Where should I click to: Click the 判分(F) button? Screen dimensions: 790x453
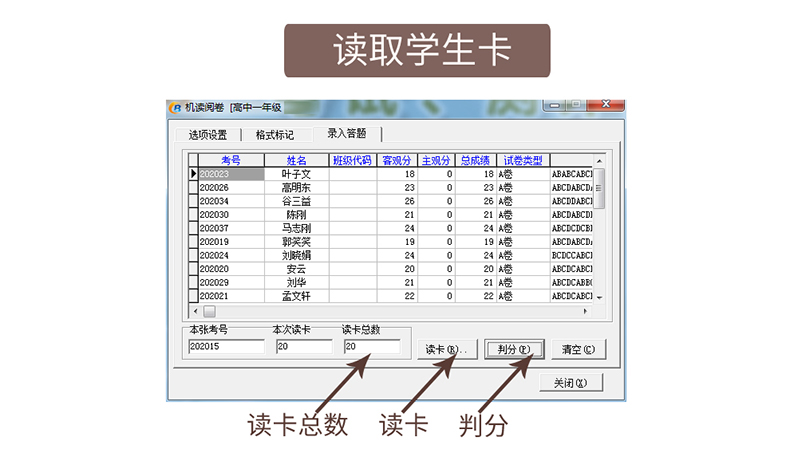click(x=513, y=350)
